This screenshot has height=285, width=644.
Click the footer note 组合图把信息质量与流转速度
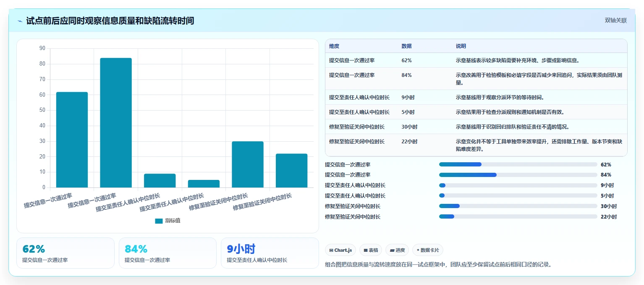(x=438, y=265)
